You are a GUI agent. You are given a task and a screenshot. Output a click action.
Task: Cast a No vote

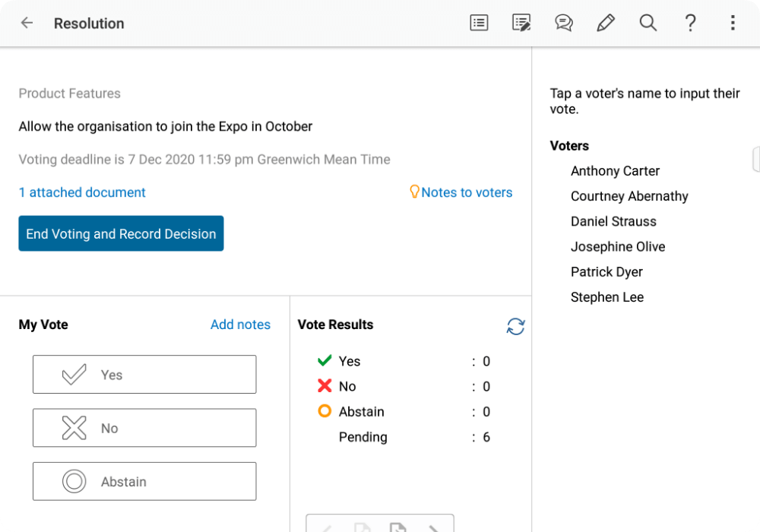pos(144,428)
